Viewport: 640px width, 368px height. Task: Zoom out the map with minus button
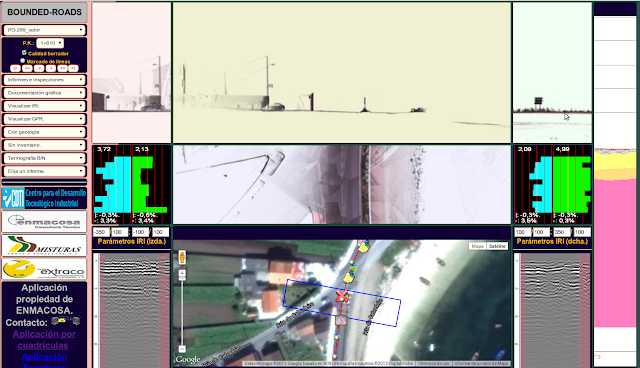coord(182,349)
